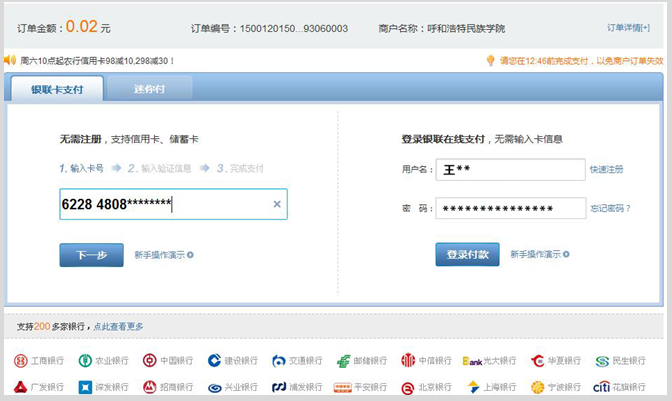Open the 迷你付 tab
Image resolution: width=672 pixels, height=401 pixels.
click(x=150, y=89)
